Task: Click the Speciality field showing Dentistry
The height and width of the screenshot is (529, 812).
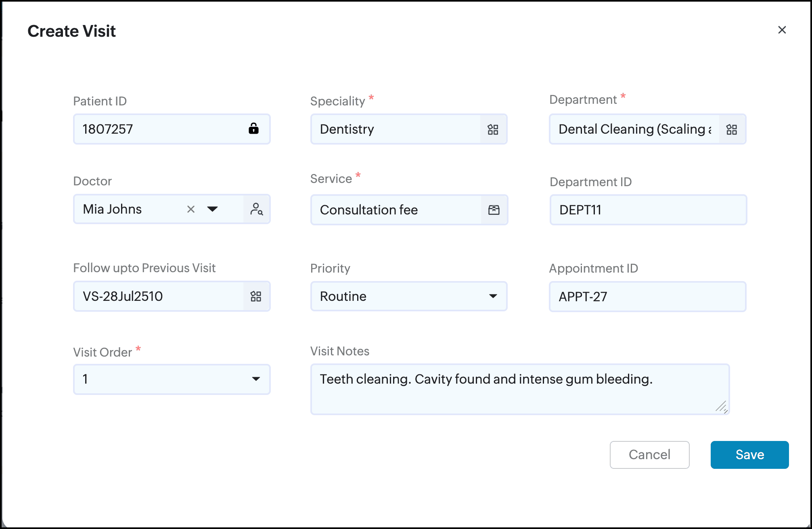Action: coord(396,129)
